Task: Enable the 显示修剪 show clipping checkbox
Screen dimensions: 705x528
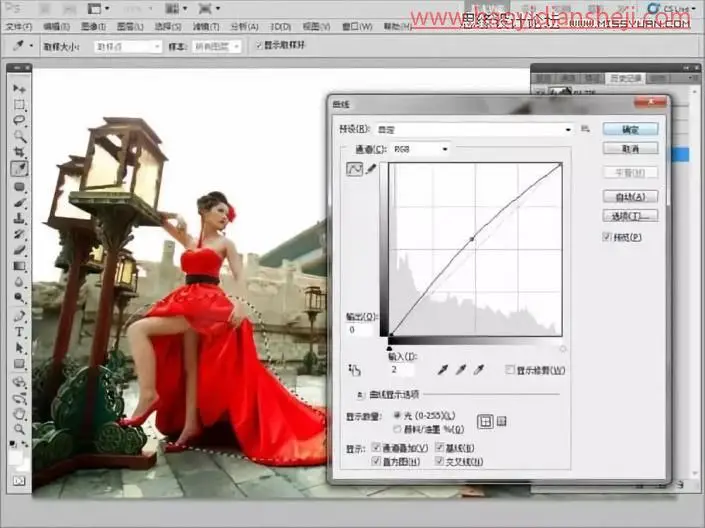Action: click(510, 370)
